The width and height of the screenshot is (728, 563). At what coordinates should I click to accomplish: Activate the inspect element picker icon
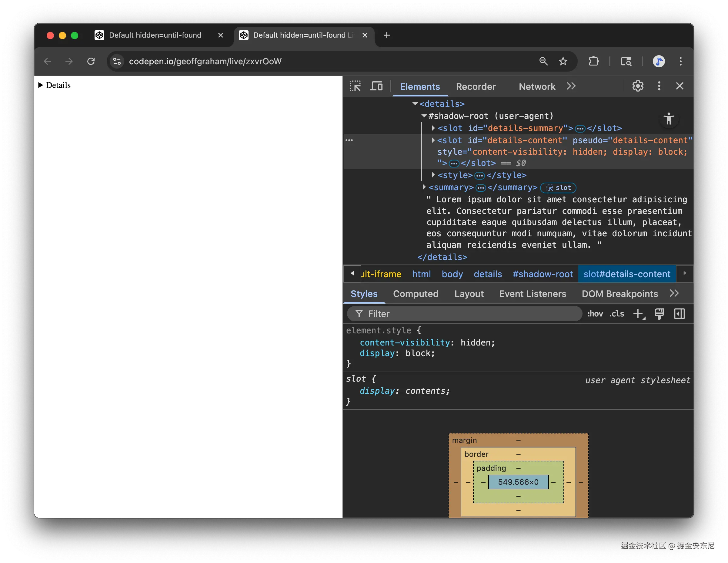(x=355, y=86)
